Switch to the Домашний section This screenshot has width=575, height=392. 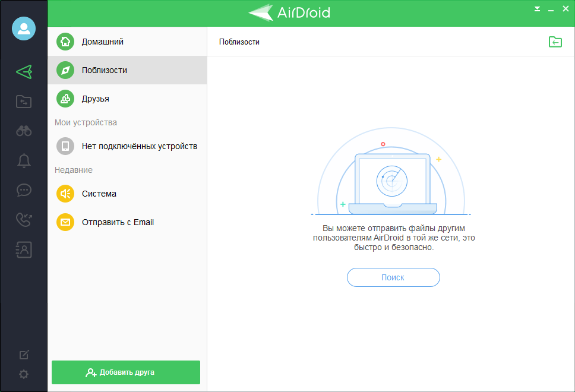click(101, 42)
